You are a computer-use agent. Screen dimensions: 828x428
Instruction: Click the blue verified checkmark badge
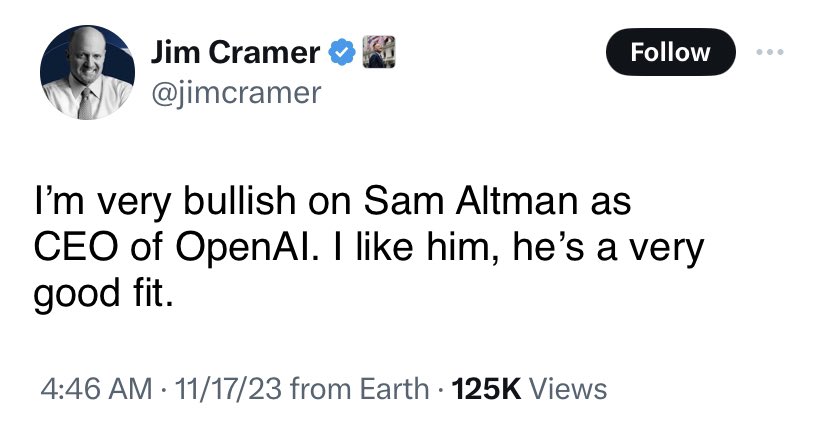(x=342, y=52)
